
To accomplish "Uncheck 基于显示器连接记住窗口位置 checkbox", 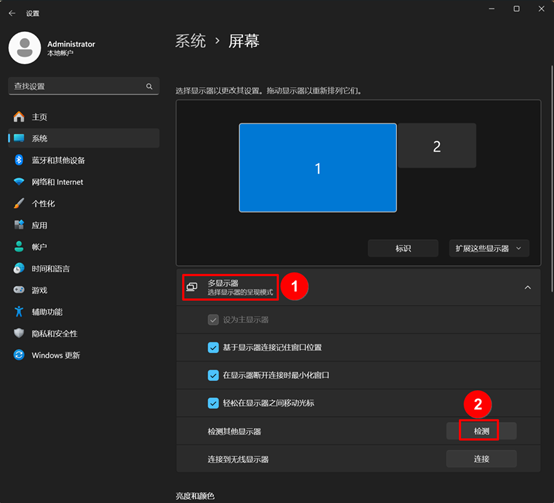I will tap(213, 348).
